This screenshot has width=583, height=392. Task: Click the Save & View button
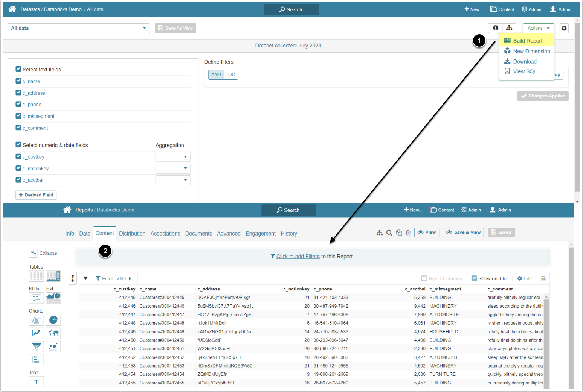[463, 232]
